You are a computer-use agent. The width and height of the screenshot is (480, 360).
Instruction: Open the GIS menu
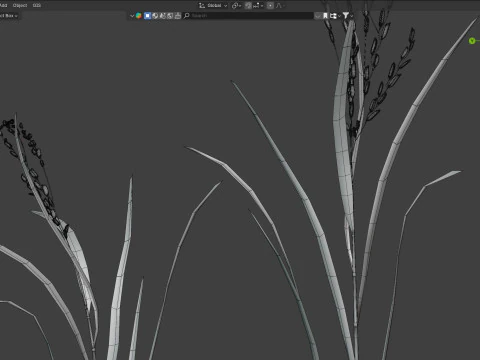(x=37, y=5)
